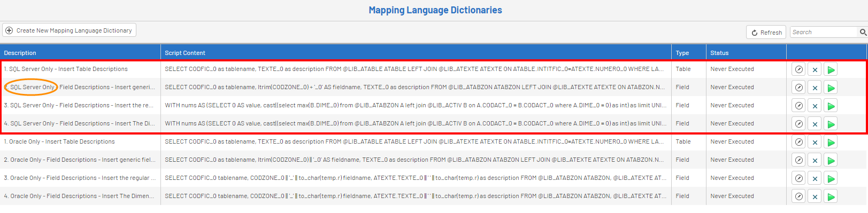The width and height of the screenshot is (868, 213).
Task: Execute the fourth SQL Server dimension script
Action: click(831, 124)
